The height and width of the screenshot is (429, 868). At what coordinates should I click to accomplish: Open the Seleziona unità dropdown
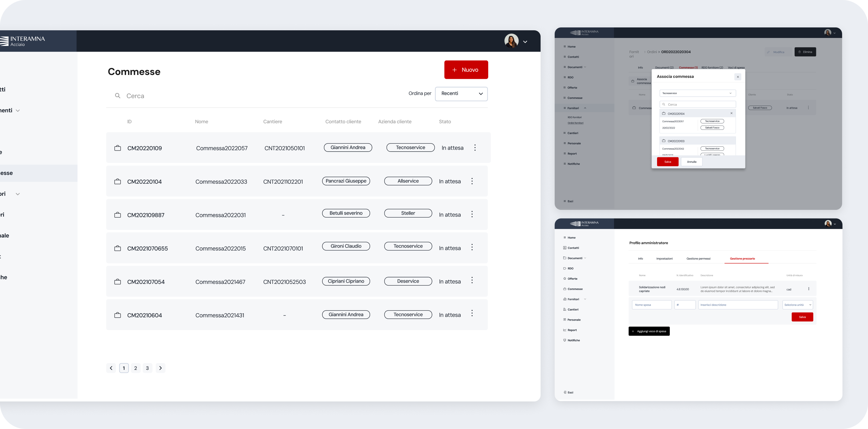click(797, 305)
